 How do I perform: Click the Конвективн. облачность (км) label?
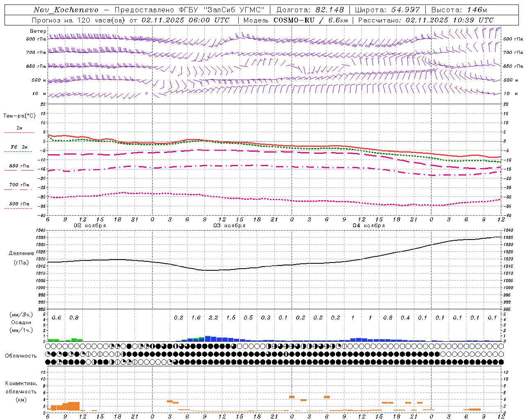pos(21,391)
